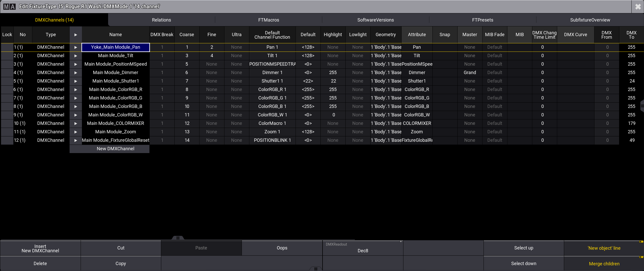Expand the Main Module_Dimmer row arrow
644x271 pixels.
[75, 73]
